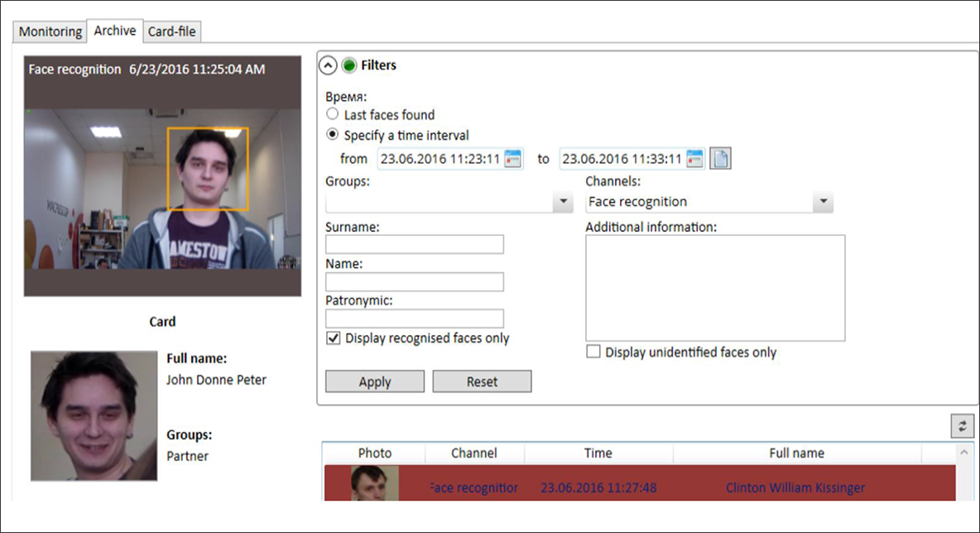Open the 'to' date calendar picker
This screenshot has height=533, width=980.
(694, 159)
